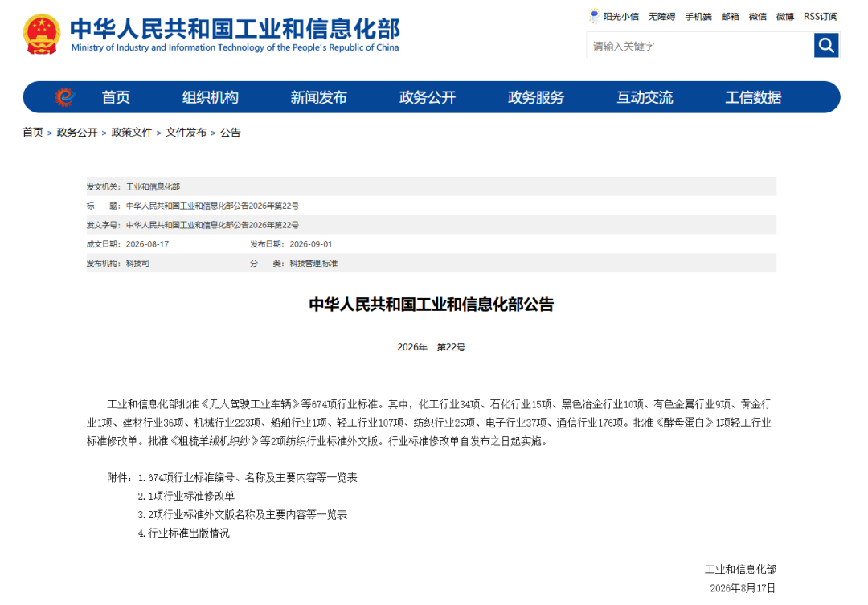Click the 发文字号 row value
Image resolution: width=868 pixels, height=605 pixels.
212,225
